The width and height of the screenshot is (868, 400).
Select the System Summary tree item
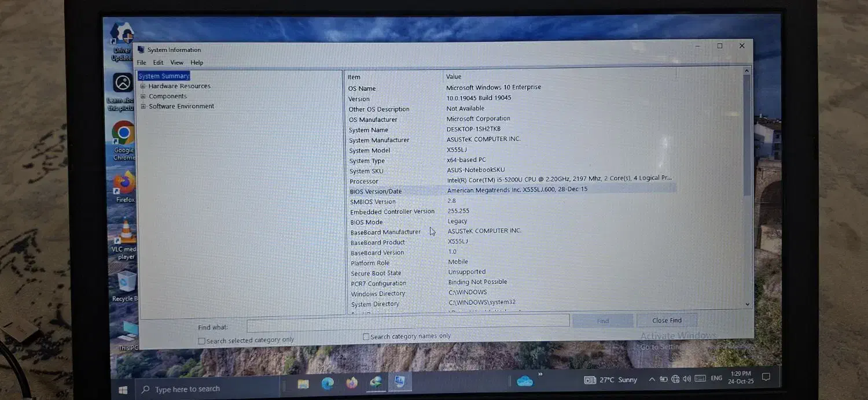(164, 76)
